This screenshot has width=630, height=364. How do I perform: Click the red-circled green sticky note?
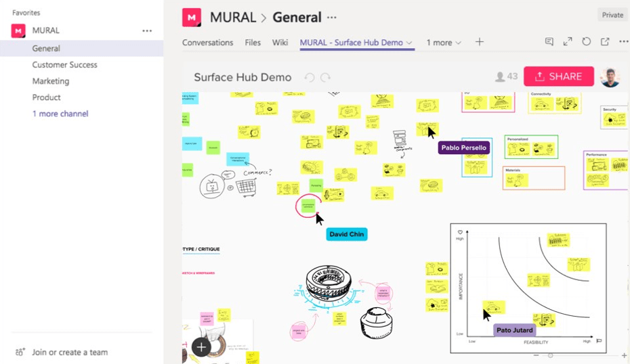coord(308,206)
